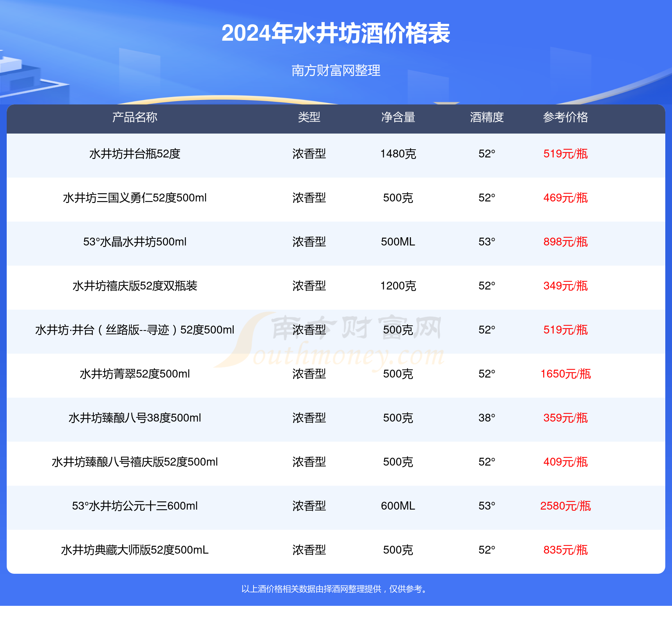Viewport: 672px width, 623px height.
Task: Click net content 600ML
Action: click(398, 506)
